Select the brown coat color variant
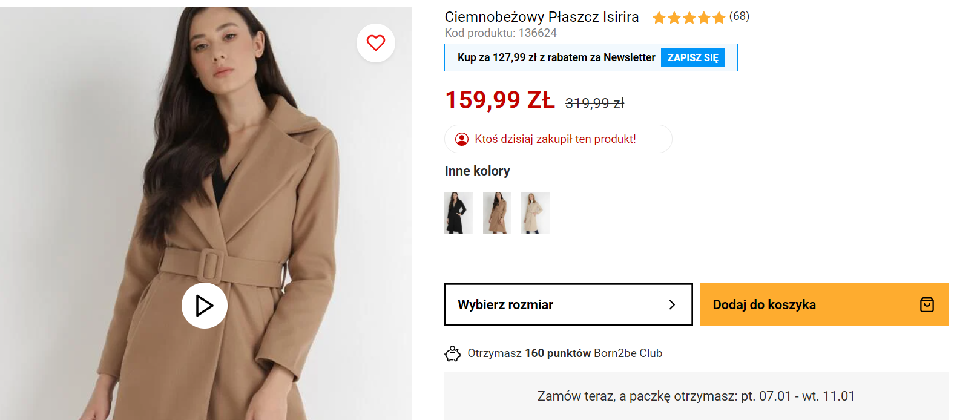 click(497, 213)
